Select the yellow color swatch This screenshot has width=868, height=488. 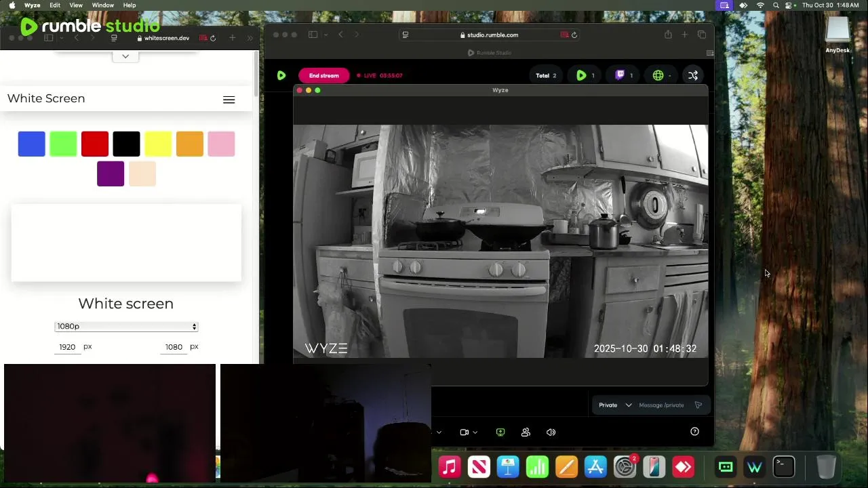(x=158, y=144)
